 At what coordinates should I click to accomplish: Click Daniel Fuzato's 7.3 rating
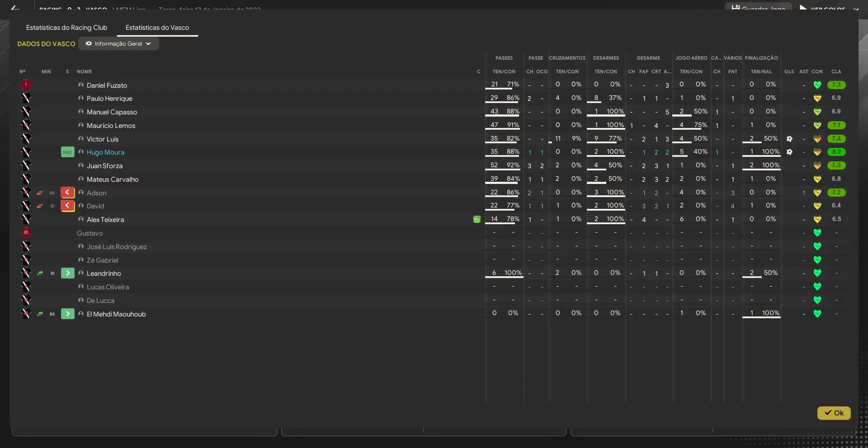(x=836, y=85)
